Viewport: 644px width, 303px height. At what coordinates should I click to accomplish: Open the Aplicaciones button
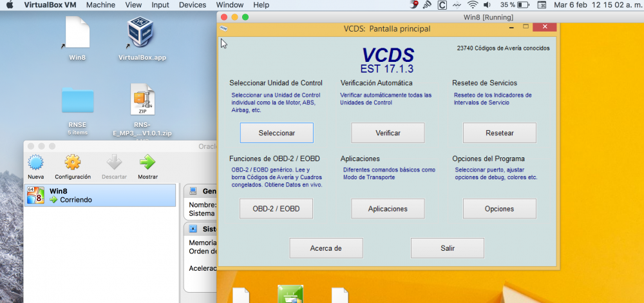coord(388,208)
